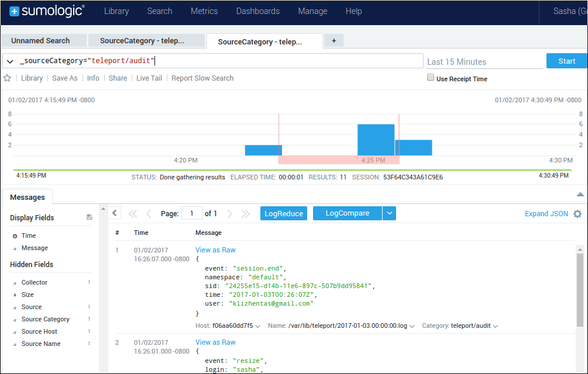The image size is (588, 374).
Task: Open the Dashboards menu
Action: coord(257,11)
